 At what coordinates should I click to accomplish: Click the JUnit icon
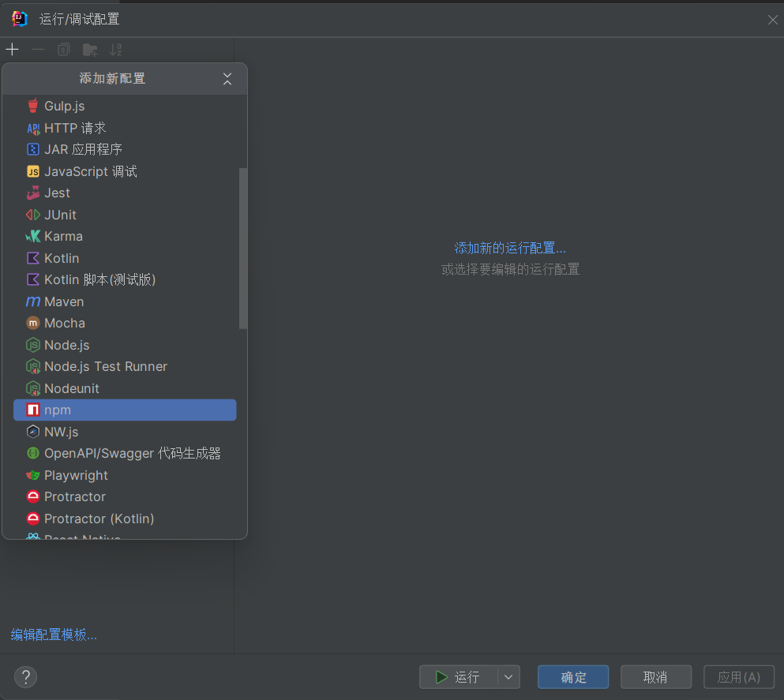coord(33,215)
